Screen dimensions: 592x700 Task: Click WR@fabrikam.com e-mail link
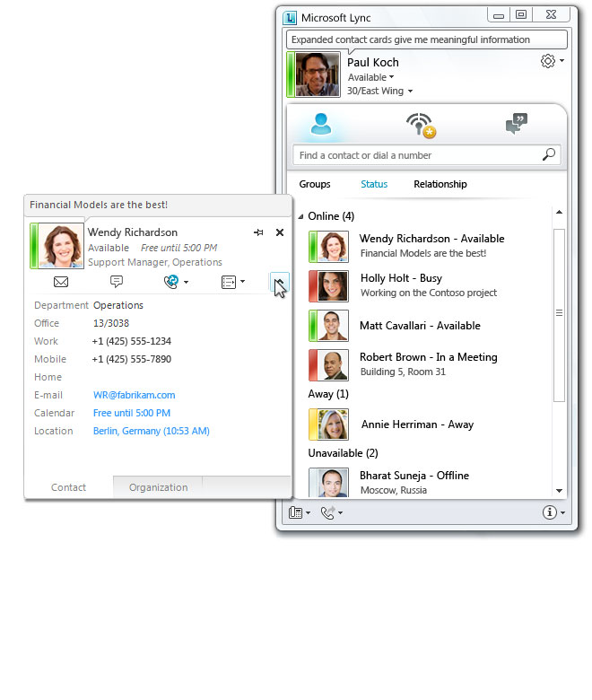coord(134,395)
